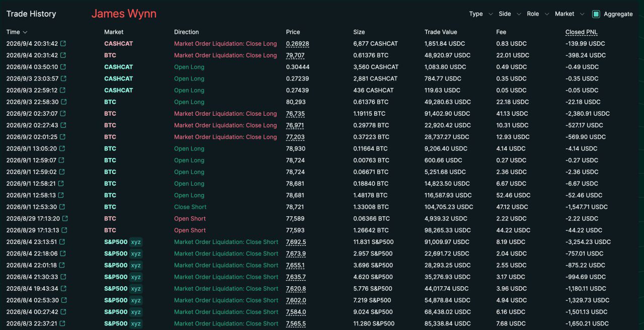The image size is (644, 330).
Task: Open external link icon for 2026/9/4 03:50:10 trade
Action: tap(63, 67)
